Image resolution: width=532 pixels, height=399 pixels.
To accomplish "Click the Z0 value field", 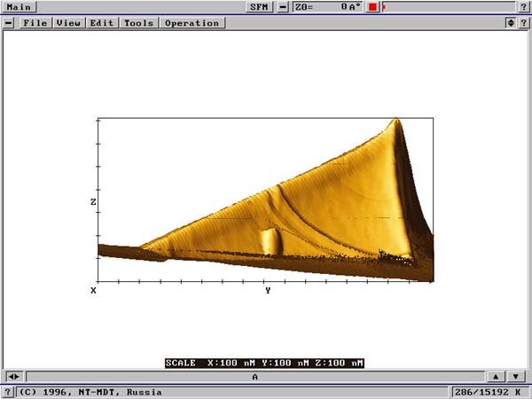I will [328, 7].
